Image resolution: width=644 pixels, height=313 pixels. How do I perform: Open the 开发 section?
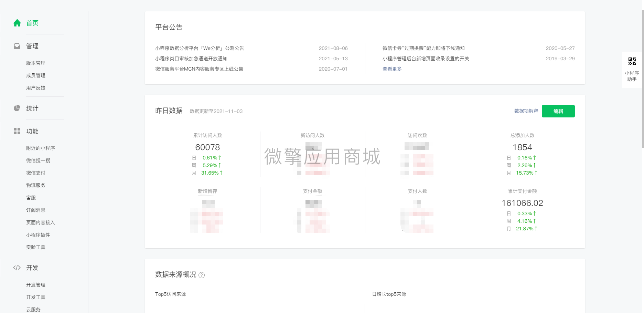pyautogui.click(x=32, y=268)
